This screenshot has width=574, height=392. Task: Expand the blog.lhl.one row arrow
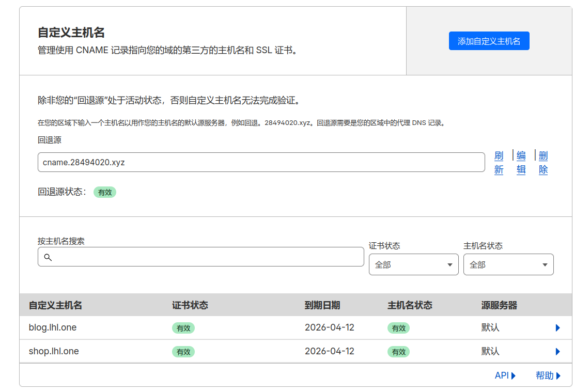pos(557,328)
